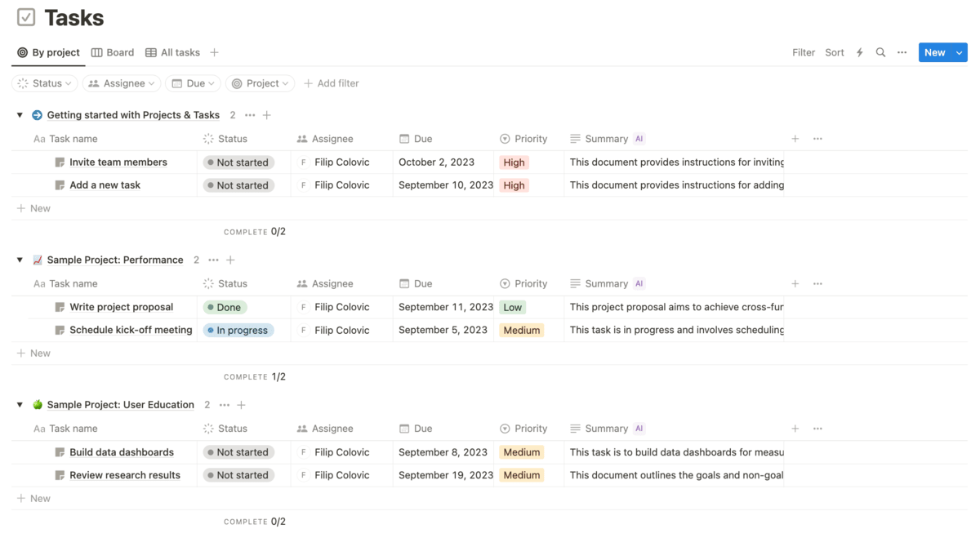
Task: Open search with the magnifier icon
Action: coord(880,52)
